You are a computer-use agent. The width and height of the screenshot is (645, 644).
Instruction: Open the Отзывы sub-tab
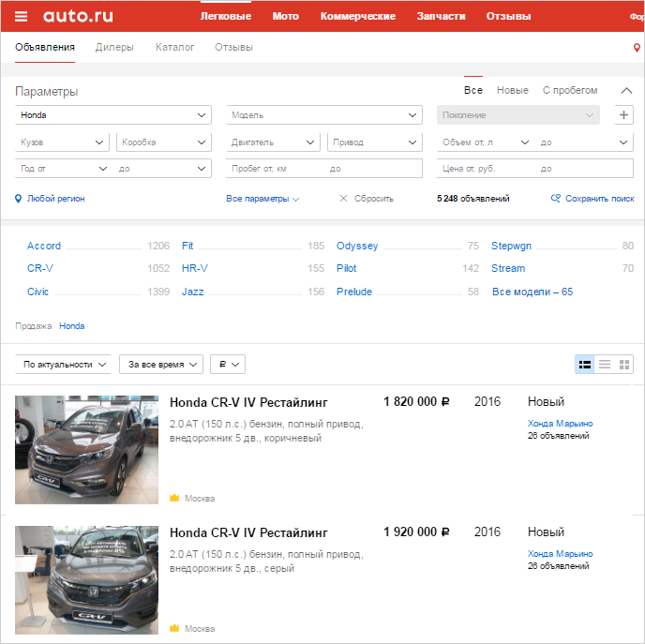tap(233, 47)
